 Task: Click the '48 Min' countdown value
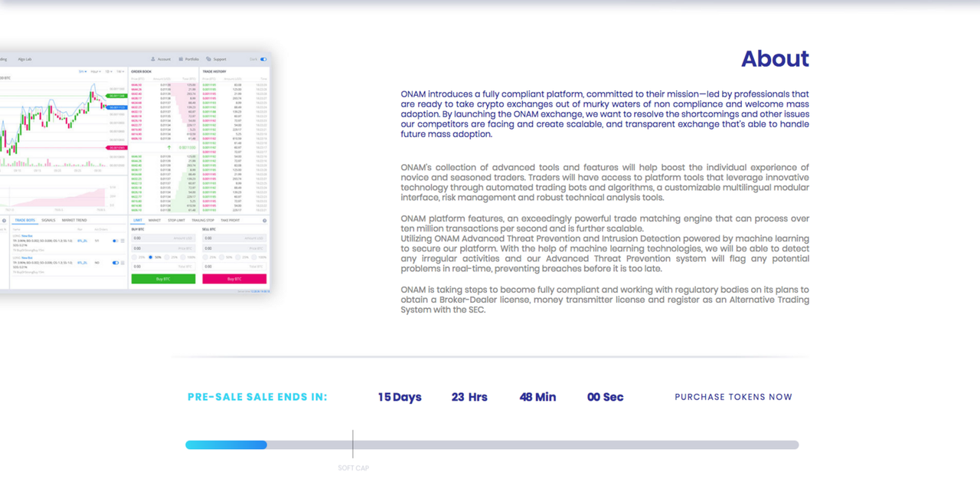click(x=537, y=397)
